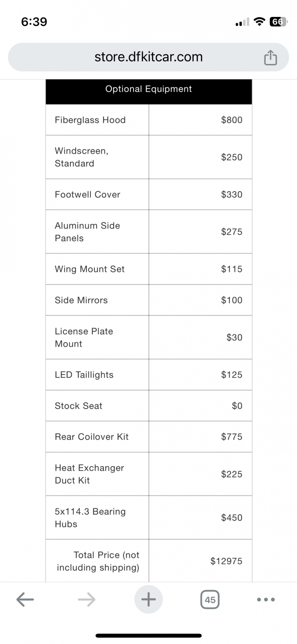Image resolution: width=297 pixels, height=644 pixels.
Task: Tap the home indicator bar at bottom
Action: [x=148, y=636]
